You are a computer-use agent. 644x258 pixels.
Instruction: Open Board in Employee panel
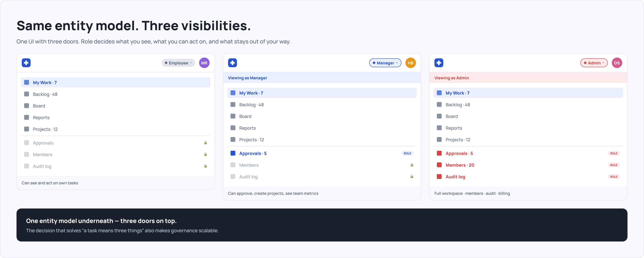(x=116, y=106)
